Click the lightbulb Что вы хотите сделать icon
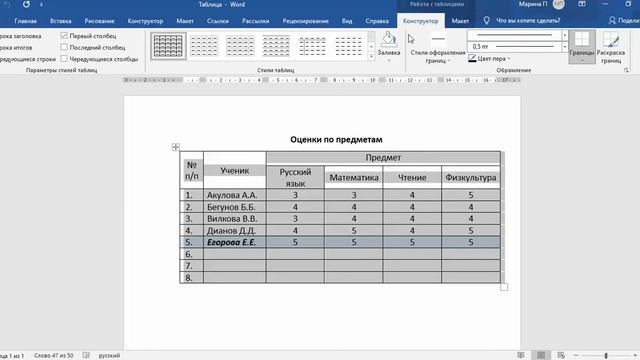Screen dimensions: 640x360 486,20
